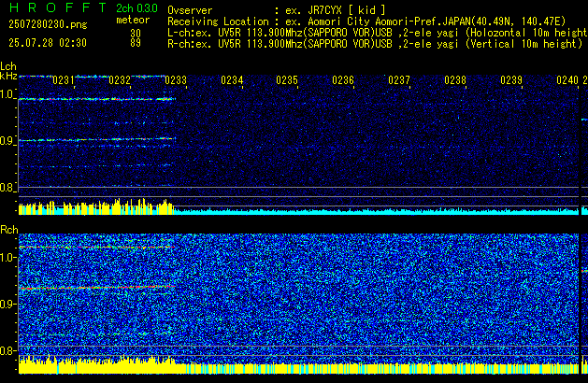Select the 0234 time marker
The image size is (588, 383).
tap(232, 80)
